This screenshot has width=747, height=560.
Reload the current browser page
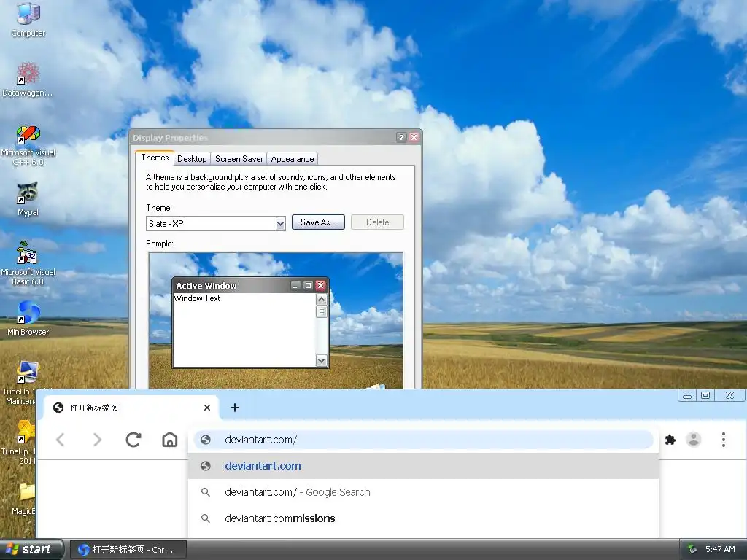click(133, 440)
